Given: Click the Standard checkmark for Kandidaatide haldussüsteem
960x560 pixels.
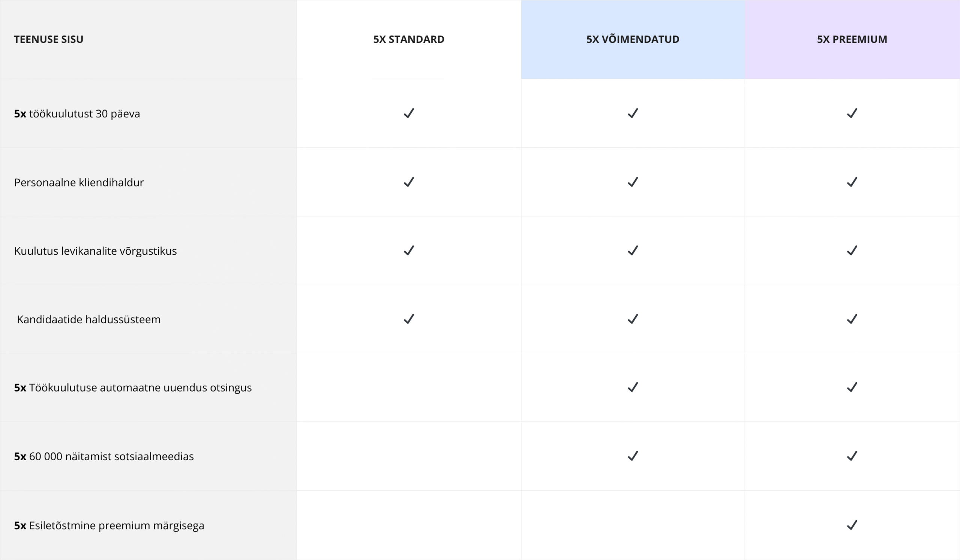Looking at the screenshot, I should (409, 319).
